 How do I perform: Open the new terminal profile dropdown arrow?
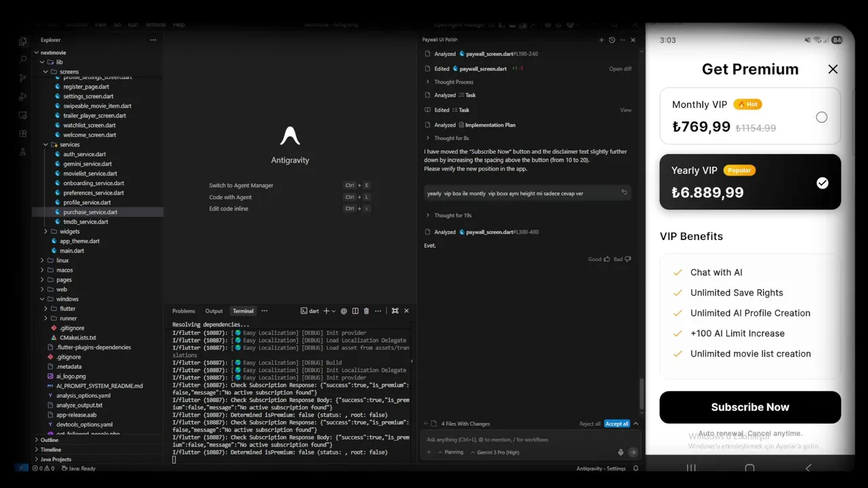point(334,311)
